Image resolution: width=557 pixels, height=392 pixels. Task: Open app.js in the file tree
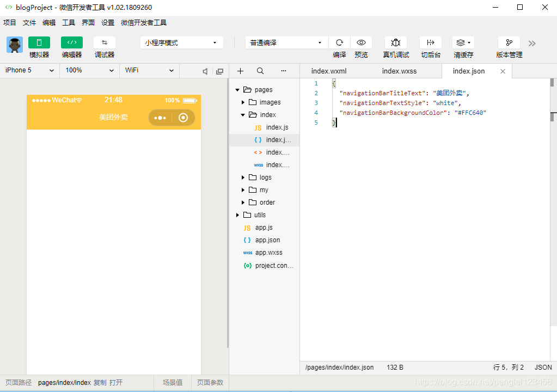click(264, 228)
